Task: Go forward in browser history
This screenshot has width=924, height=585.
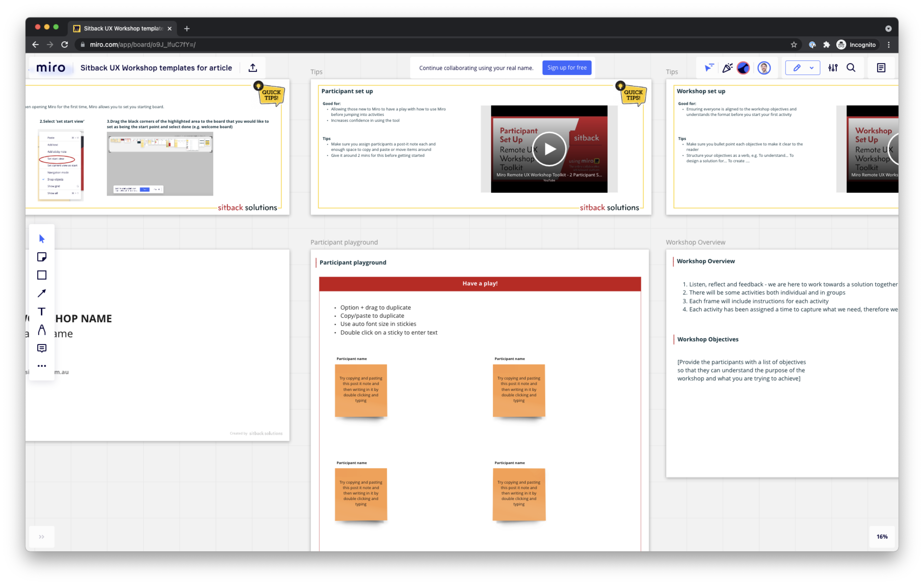Action: click(x=50, y=45)
